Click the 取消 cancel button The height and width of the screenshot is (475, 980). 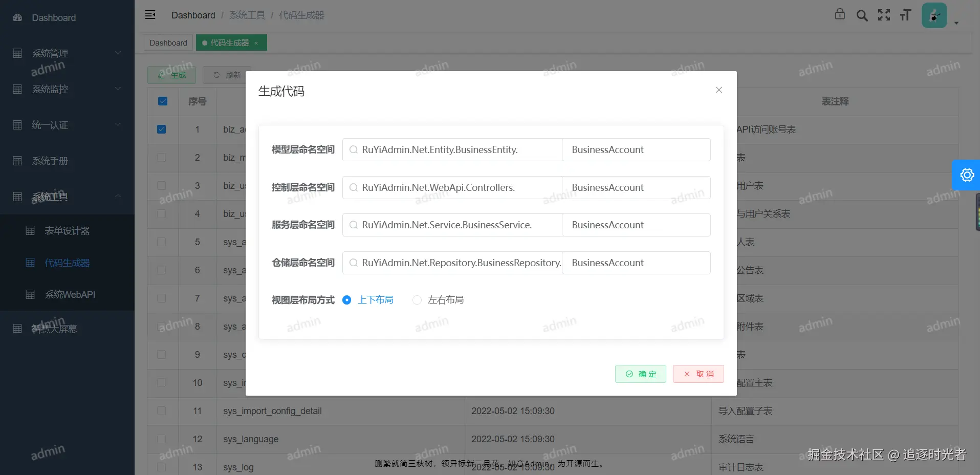click(699, 374)
